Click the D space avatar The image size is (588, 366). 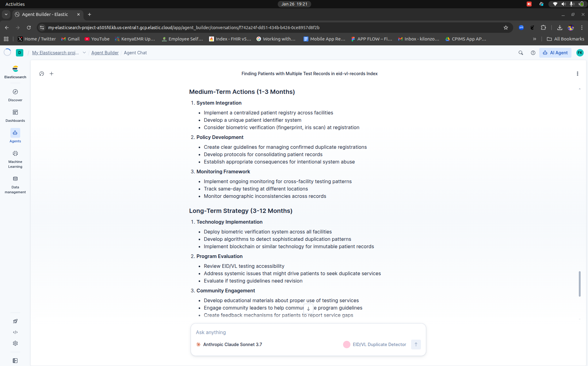(x=20, y=53)
